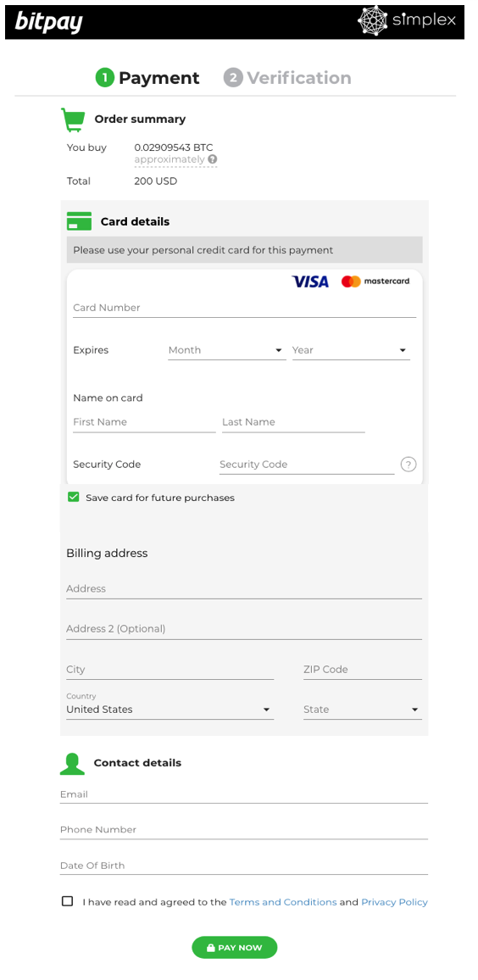Click the PAY NOW button
The height and width of the screenshot is (980, 478).
coord(234,948)
